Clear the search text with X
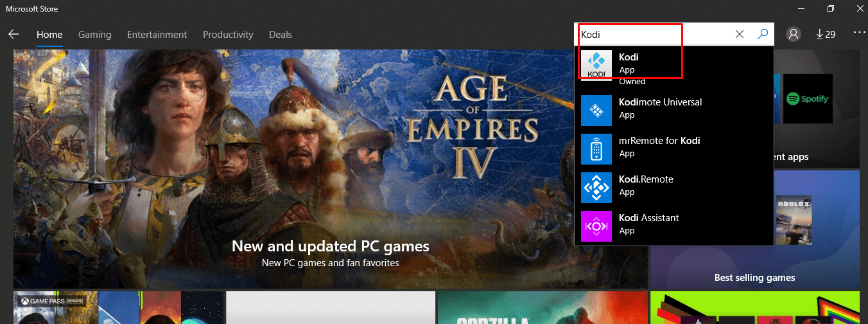868x324 pixels. pyautogui.click(x=740, y=34)
